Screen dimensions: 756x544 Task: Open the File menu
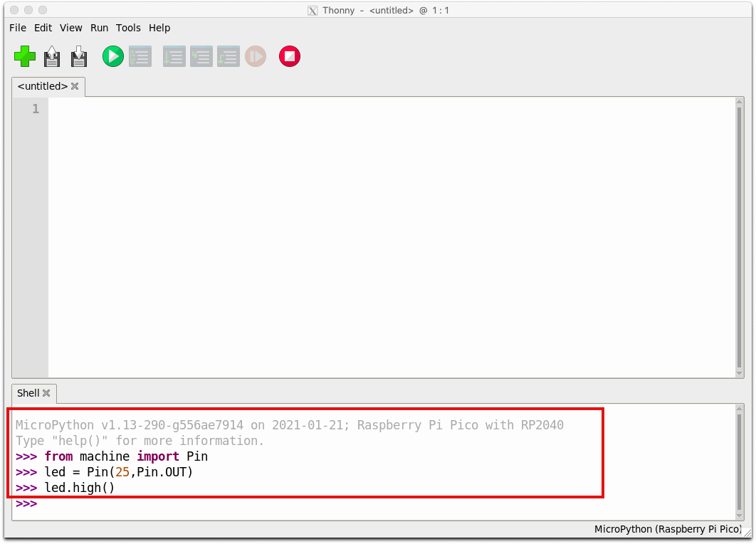click(x=18, y=28)
